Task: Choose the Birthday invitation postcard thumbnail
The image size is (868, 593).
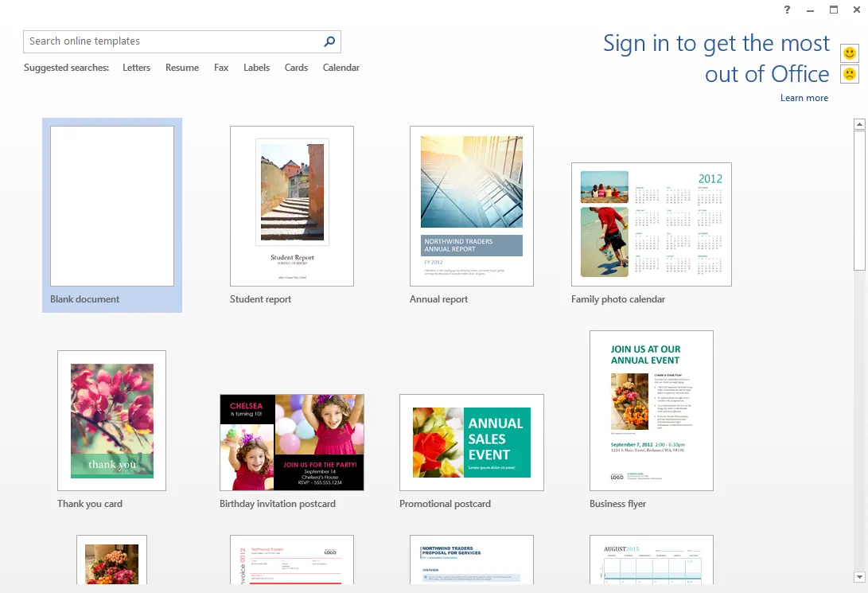Action: (x=292, y=443)
